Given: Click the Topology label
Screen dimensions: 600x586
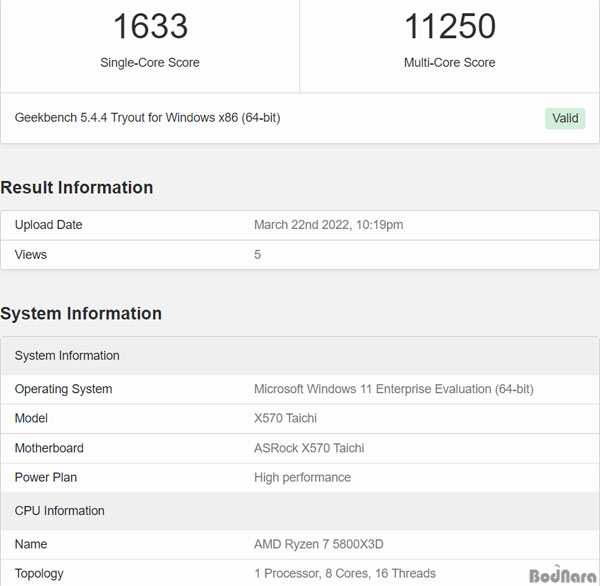Looking at the screenshot, I should tap(39, 574).
